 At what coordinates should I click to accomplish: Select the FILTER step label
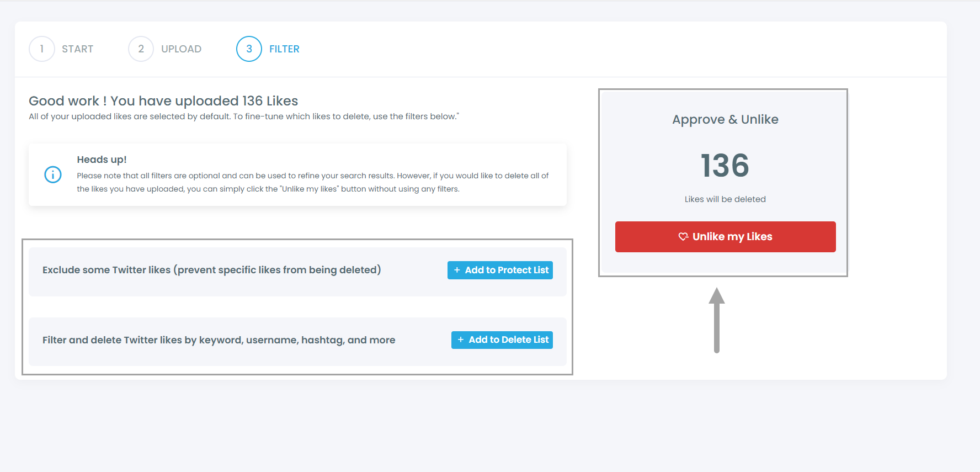[x=284, y=49]
